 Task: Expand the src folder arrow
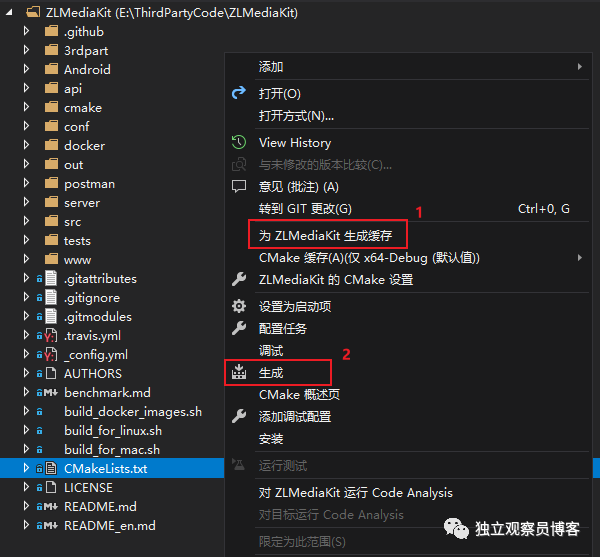pos(26,221)
